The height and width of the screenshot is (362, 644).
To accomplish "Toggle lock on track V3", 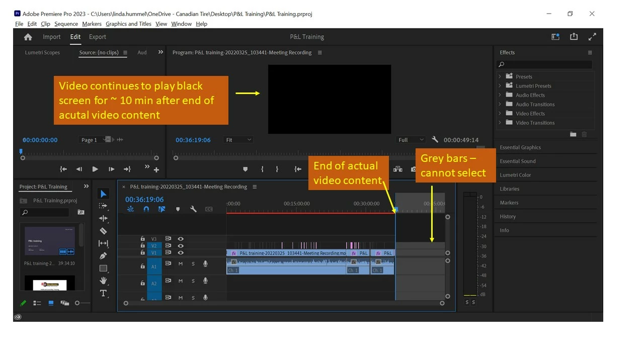I will [142, 239].
